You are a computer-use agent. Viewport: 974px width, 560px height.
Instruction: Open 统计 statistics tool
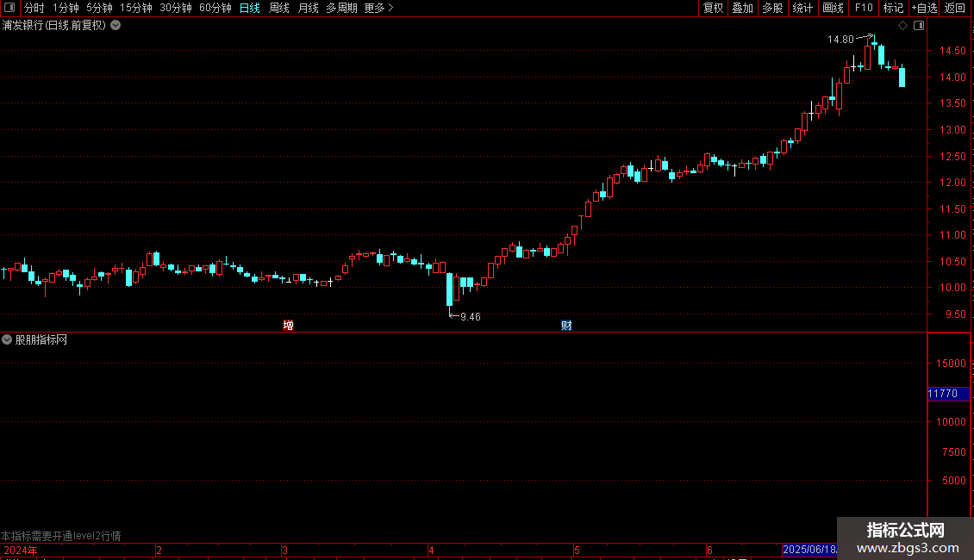802,8
